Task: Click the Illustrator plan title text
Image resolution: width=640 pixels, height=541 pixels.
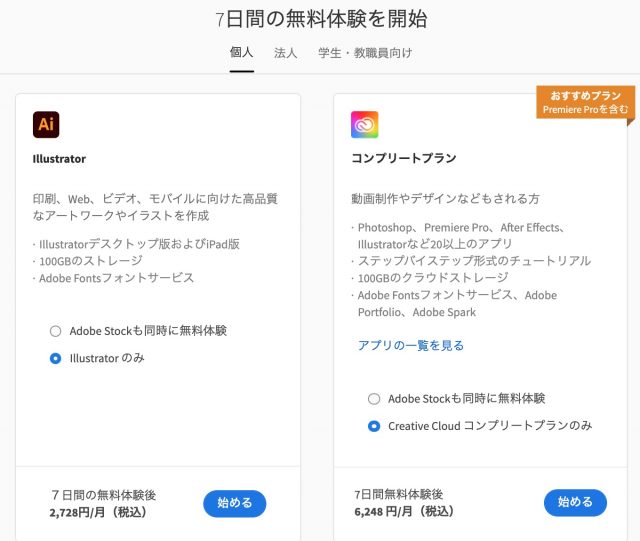Action: click(x=60, y=158)
